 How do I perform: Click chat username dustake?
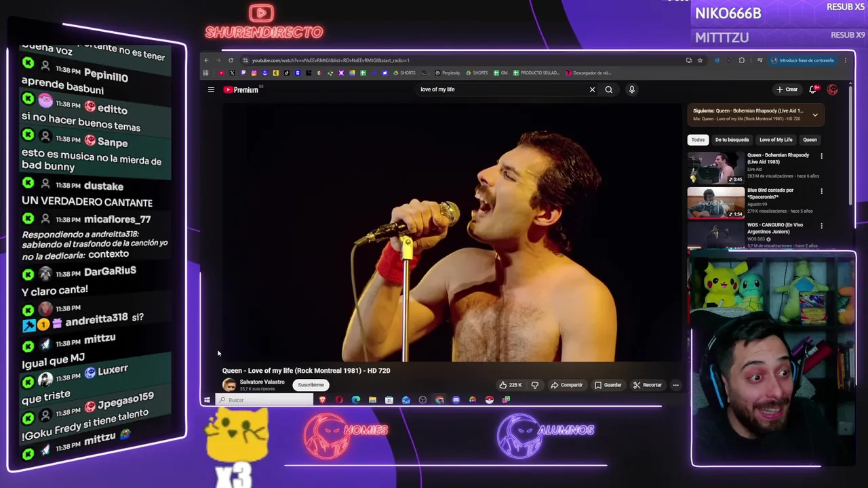(104, 186)
